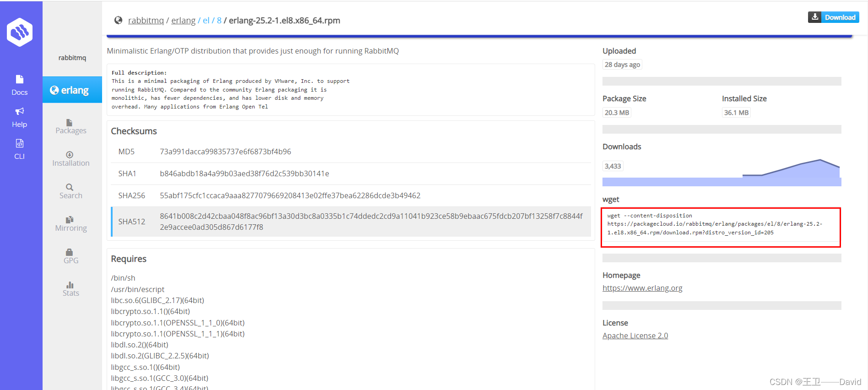Image resolution: width=868 pixels, height=390 pixels.
Task: Select the erlang repository tab
Action: pyautogui.click(x=72, y=90)
